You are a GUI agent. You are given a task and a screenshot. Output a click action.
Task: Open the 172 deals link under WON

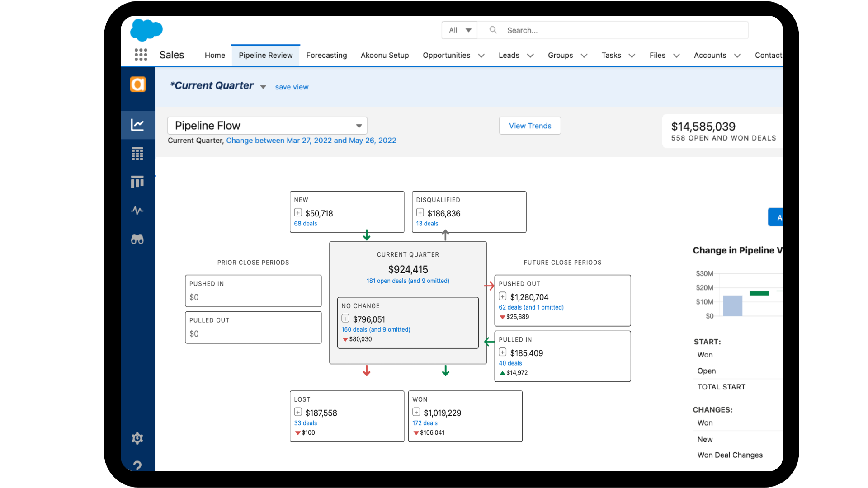tap(425, 423)
